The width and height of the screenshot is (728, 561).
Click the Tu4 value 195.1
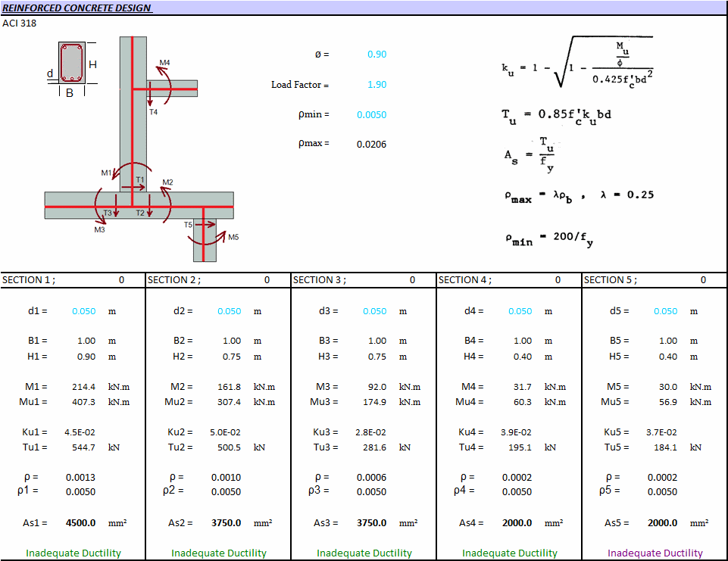coord(520,447)
